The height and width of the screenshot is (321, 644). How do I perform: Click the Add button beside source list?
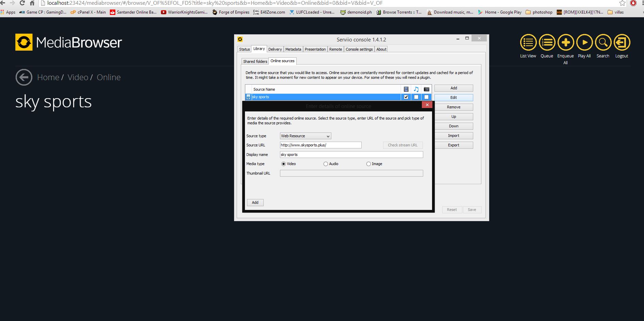454,88
